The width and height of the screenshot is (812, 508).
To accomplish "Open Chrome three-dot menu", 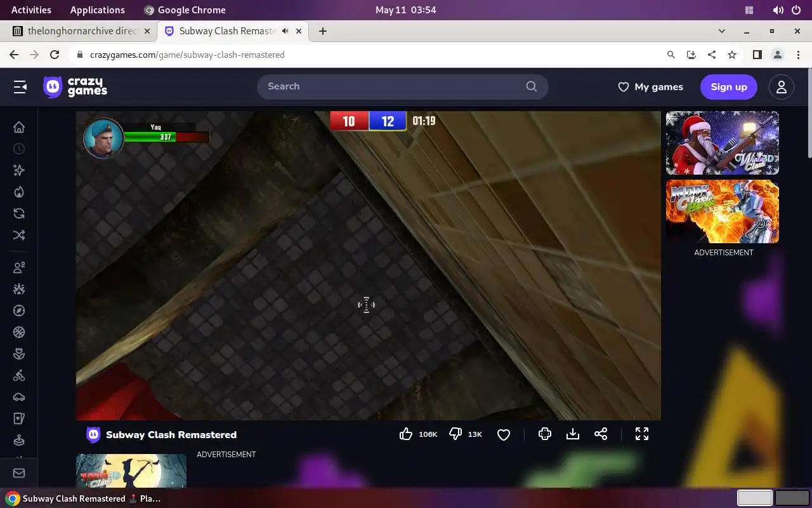I will click(798, 55).
